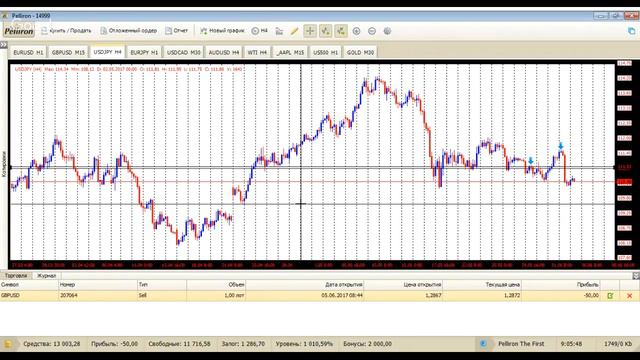Click the gold coins status bar icon
The width and height of the screenshot is (640, 360).
coord(8,344)
